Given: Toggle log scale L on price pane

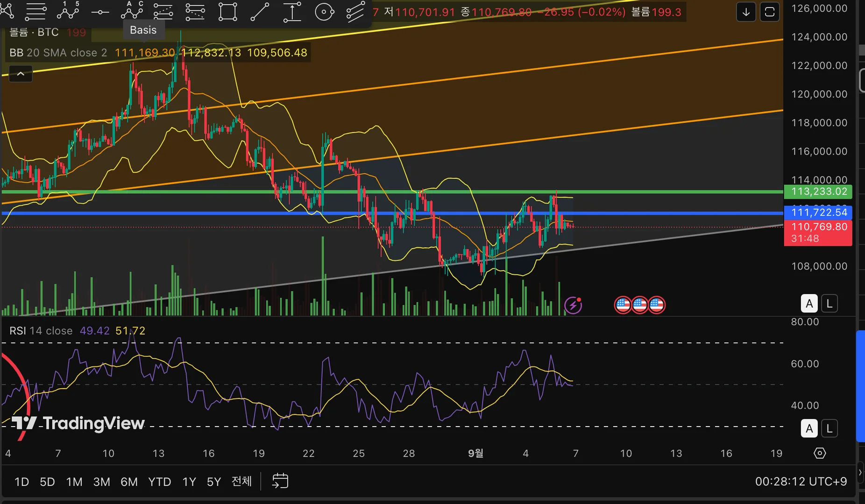Looking at the screenshot, I should pos(830,304).
